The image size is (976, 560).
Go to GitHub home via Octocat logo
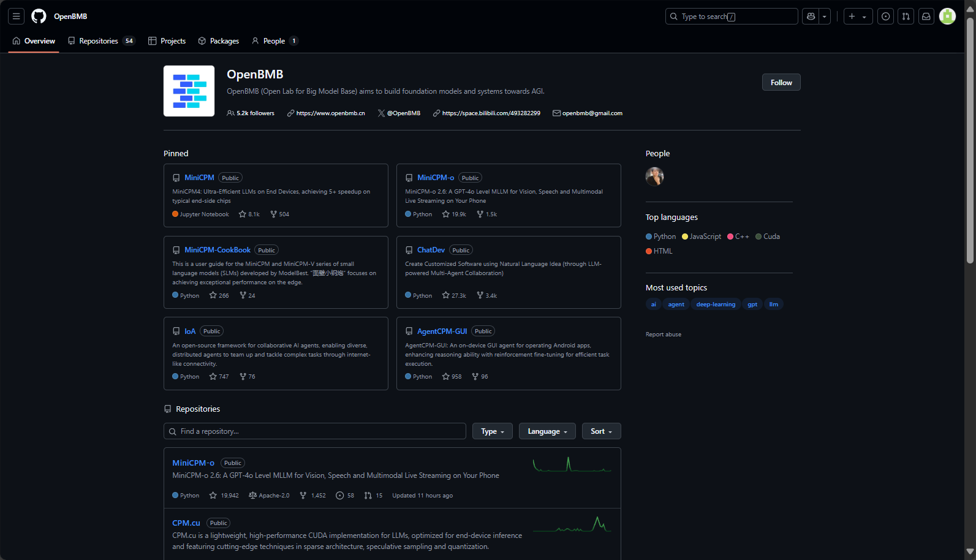[x=39, y=17]
